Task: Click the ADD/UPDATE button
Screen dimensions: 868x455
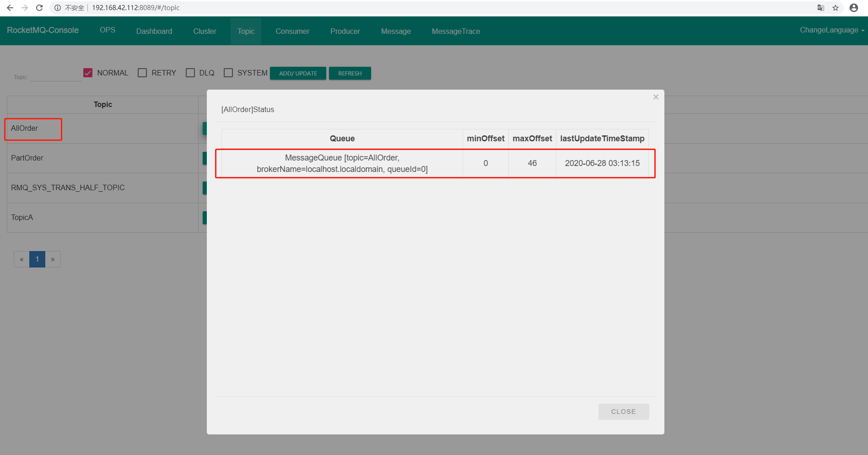Action: (298, 73)
